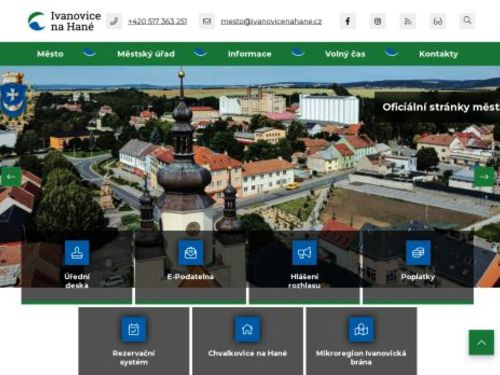500x375 pixels.
Task: Open Mikroregion Ivanovická brána tile label
Action: coord(361,357)
